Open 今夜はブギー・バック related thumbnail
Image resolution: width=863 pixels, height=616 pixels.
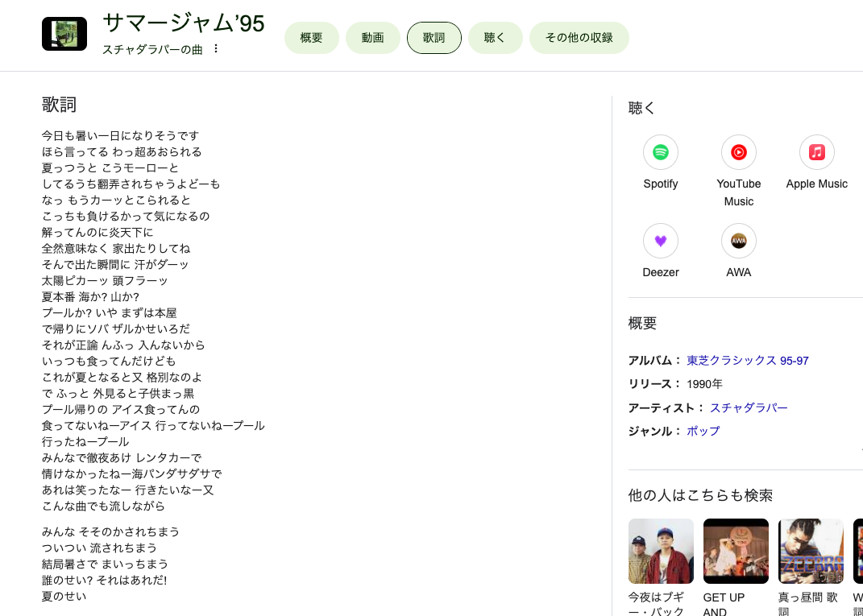(x=661, y=551)
